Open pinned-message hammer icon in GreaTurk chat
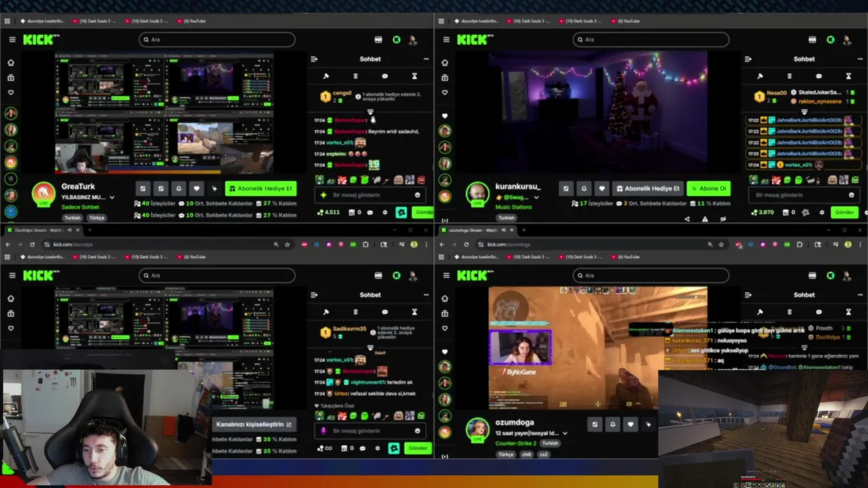The height and width of the screenshot is (488, 868). coord(326,76)
